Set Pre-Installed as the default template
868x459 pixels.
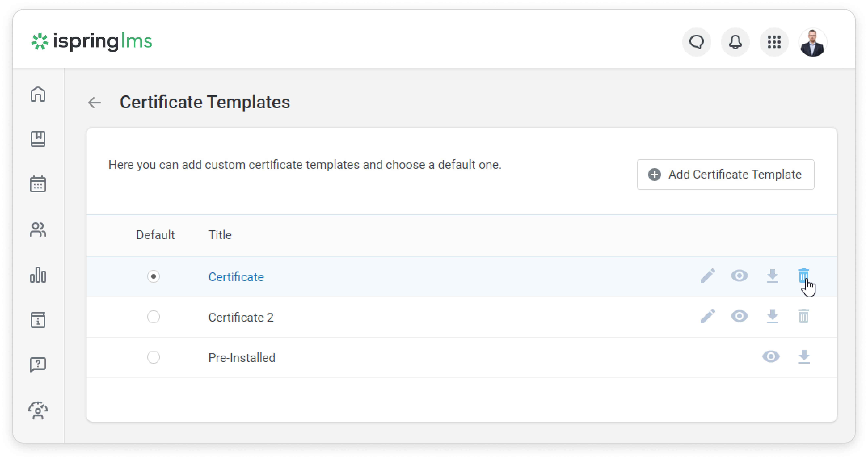(153, 357)
